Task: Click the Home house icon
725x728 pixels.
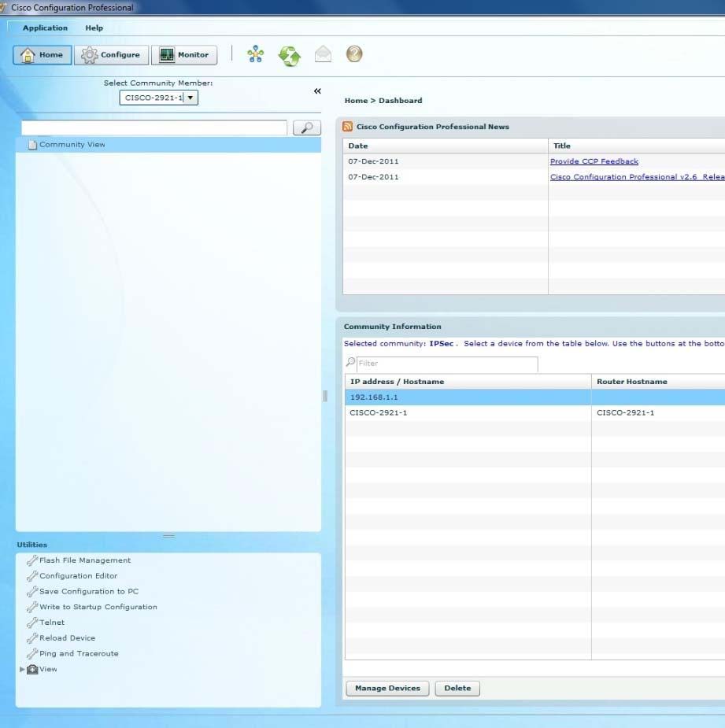Action: click(x=28, y=55)
